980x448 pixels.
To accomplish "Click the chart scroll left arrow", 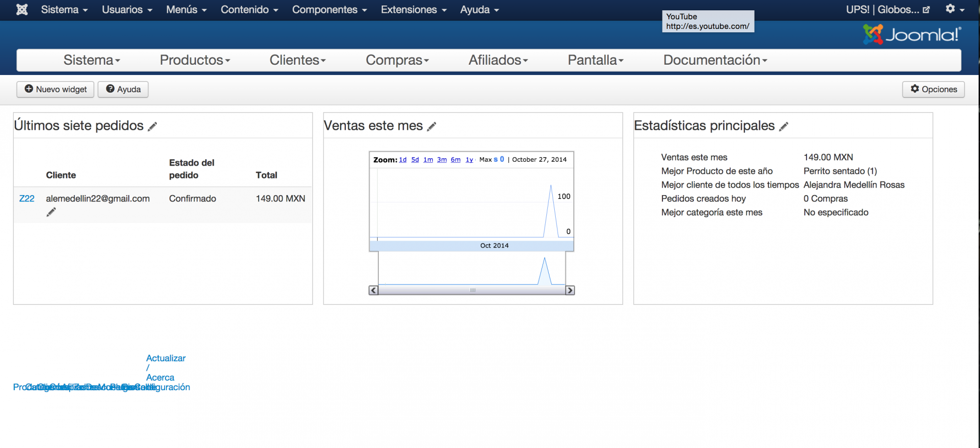I will [x=373, y=290].
